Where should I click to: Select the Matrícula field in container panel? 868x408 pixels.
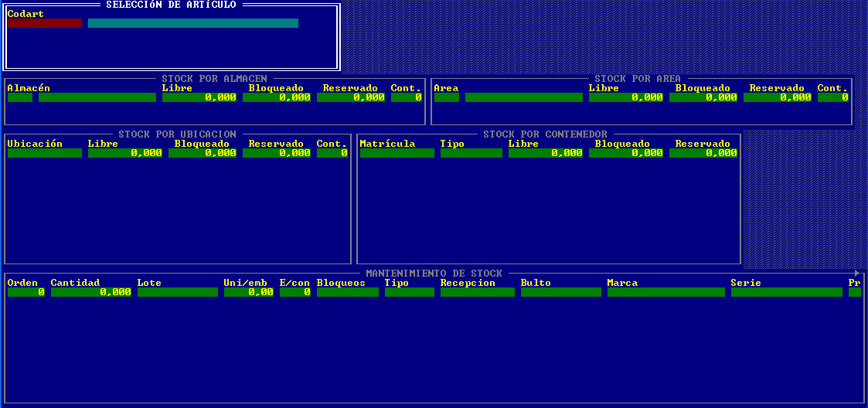(397, 153)
